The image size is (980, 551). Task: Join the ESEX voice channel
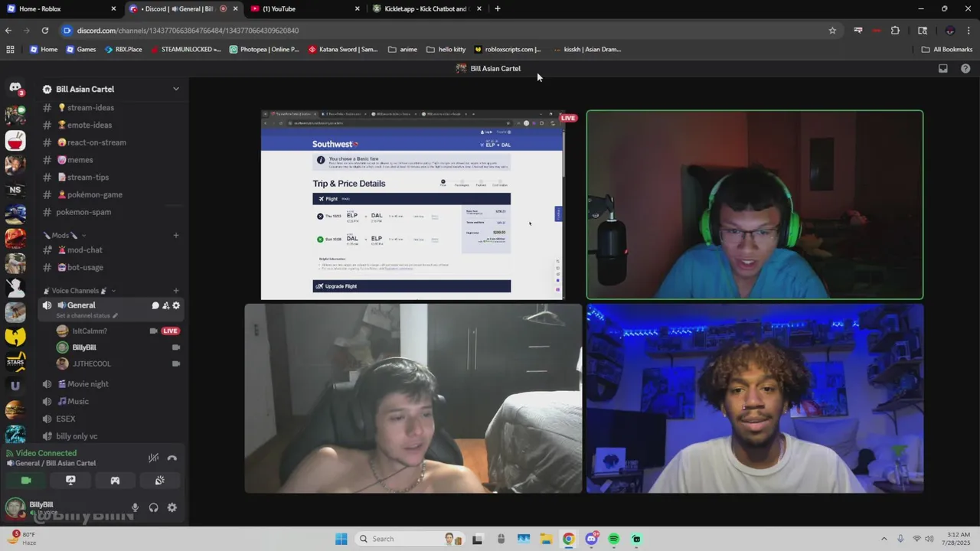tap(110, 419)
